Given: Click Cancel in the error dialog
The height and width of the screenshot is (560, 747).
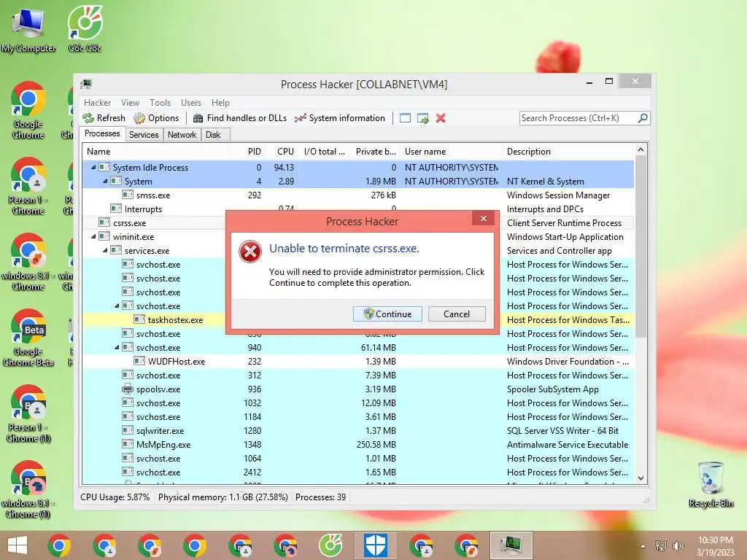Looking at the screenshot, I should [x=457, y=314].
